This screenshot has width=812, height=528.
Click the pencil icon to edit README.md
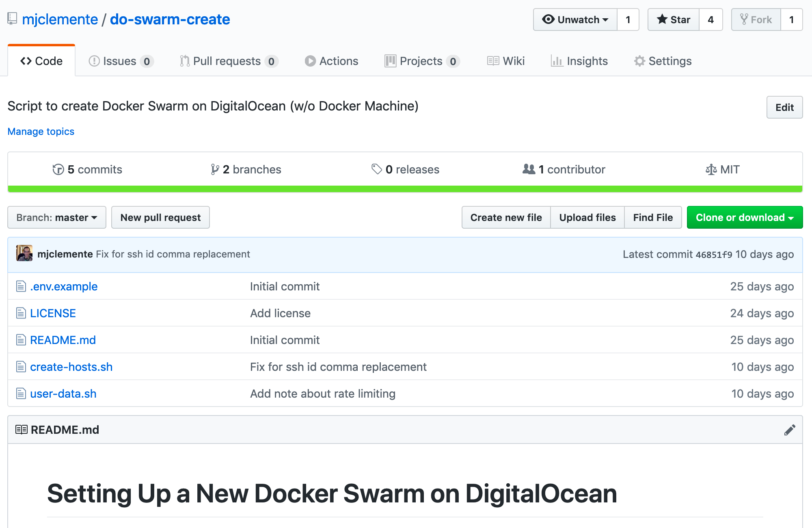pos(789,430)
